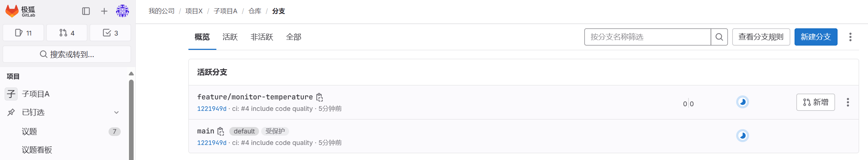
Task: Copy the main branch name
Action: (x=221, y=131)
